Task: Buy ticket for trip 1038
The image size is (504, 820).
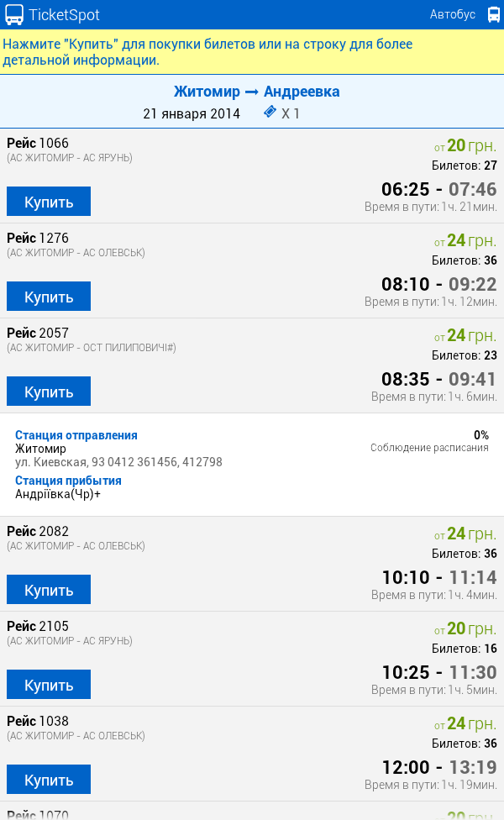Action: tap(49, 780)
